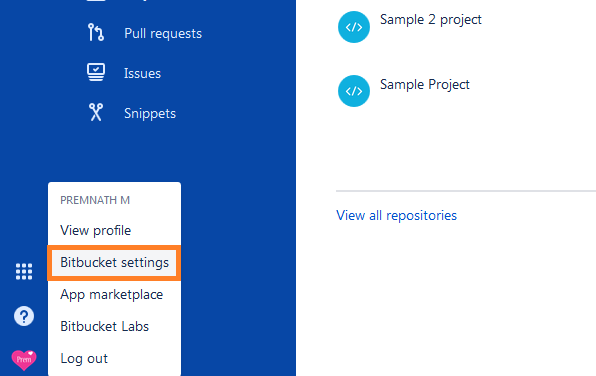
Task: Open Snippets in the sidebar
Action: [x=150, y=113]
